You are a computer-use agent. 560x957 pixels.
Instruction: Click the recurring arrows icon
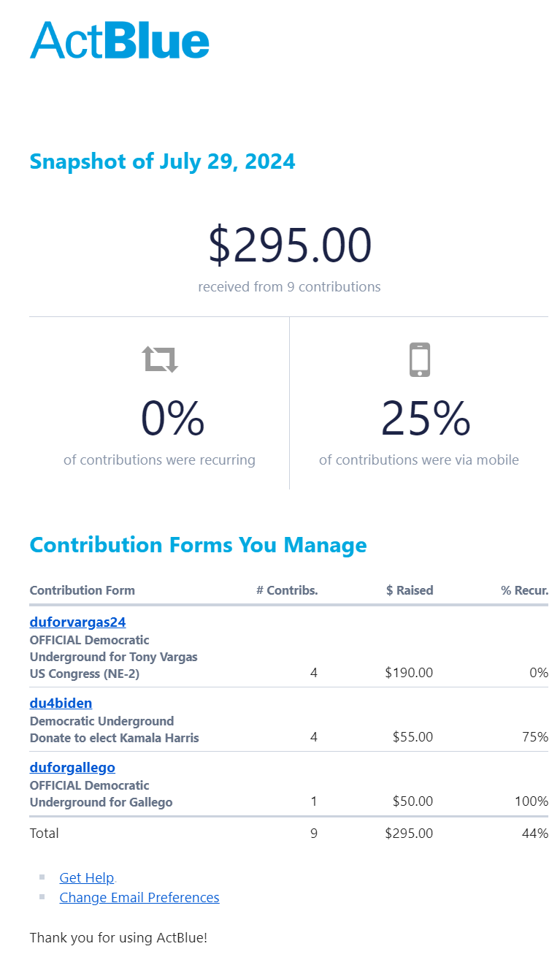point(160,359)
